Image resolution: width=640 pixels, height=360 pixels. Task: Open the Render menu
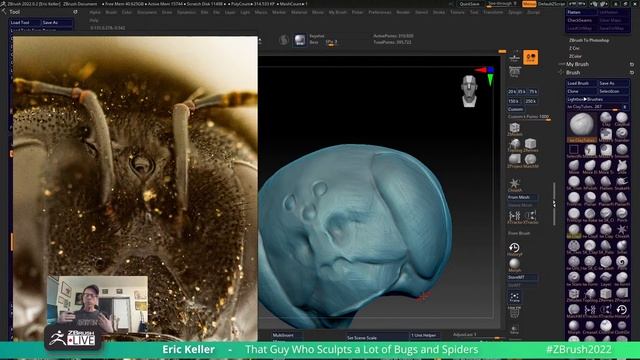click(x=403, y=12)
